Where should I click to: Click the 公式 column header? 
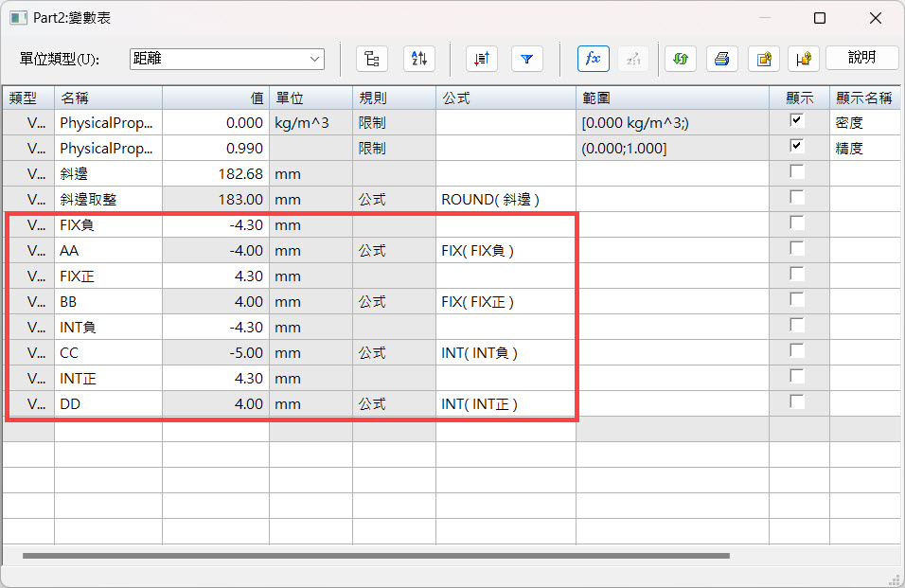tap(506, 98)
